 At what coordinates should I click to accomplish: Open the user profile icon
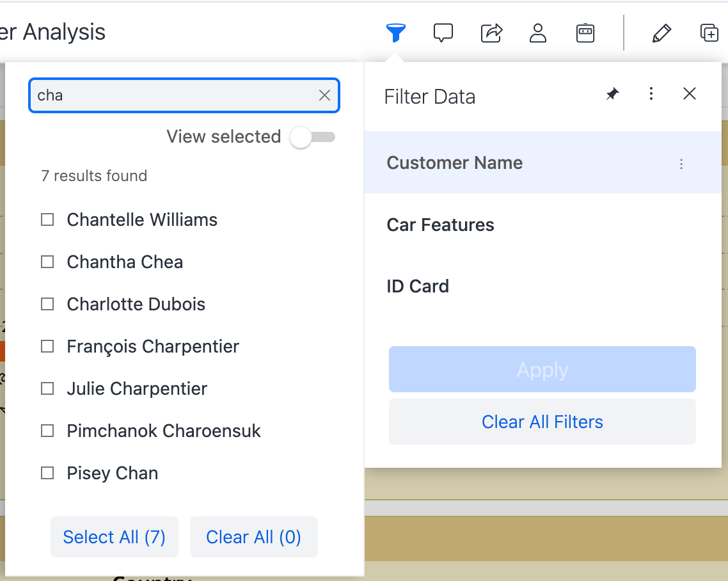(x=538, y=33)
